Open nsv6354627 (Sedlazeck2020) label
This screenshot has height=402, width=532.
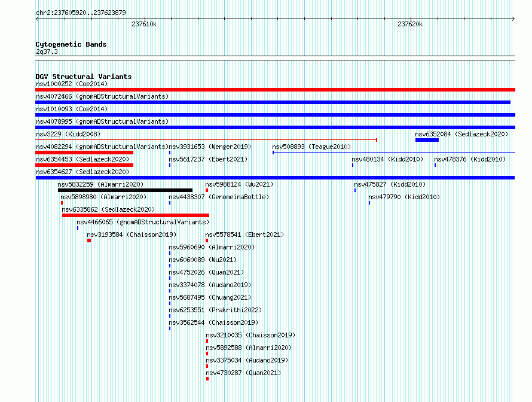82,172
